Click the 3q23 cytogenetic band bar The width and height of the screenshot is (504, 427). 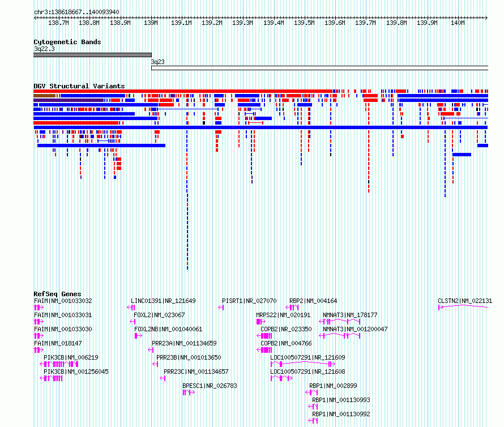tap(320, 68)
